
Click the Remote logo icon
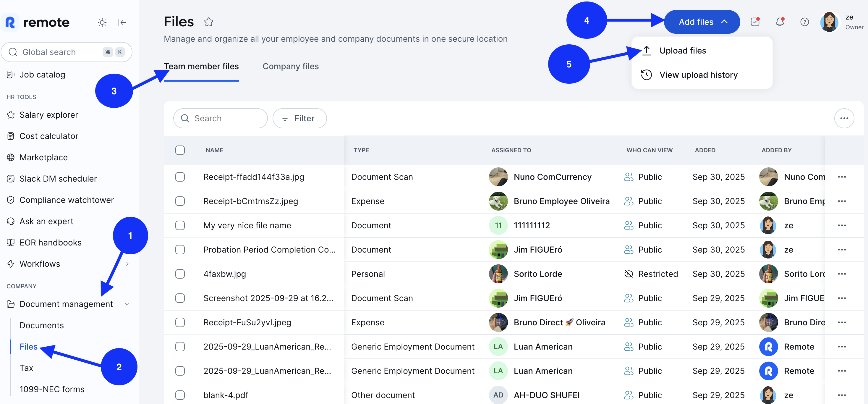[10, 22]
